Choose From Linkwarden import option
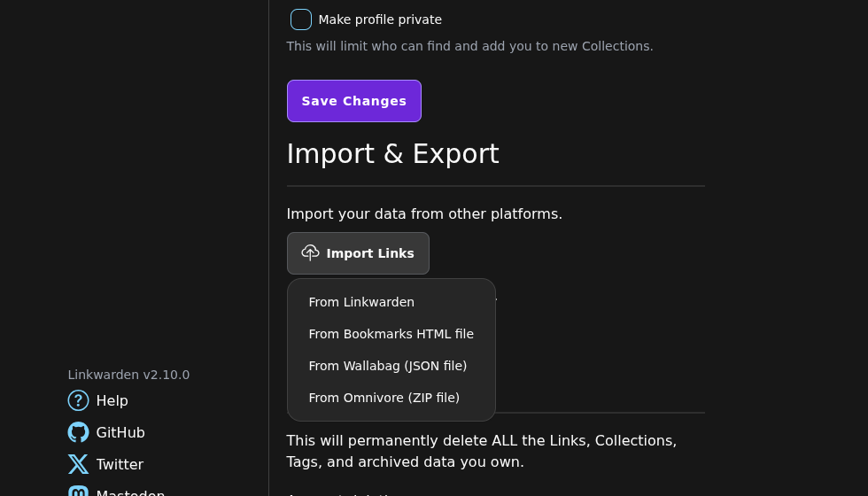 [391, 302]
